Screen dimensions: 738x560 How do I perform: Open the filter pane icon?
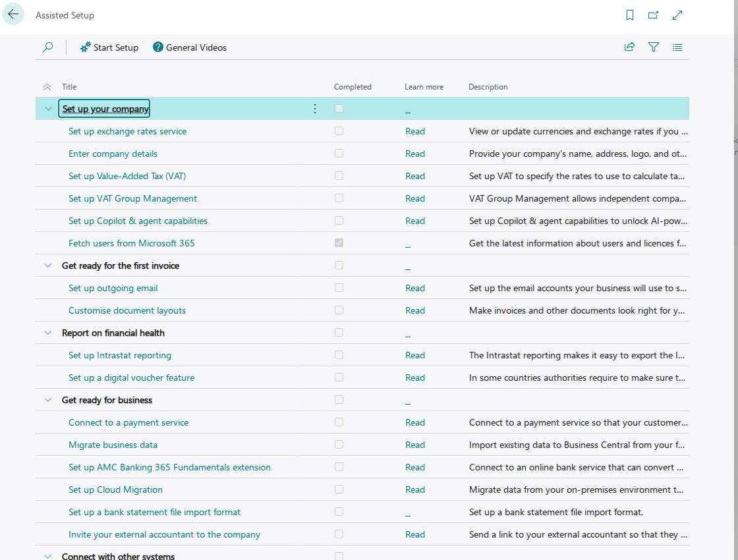click(653, 47)
